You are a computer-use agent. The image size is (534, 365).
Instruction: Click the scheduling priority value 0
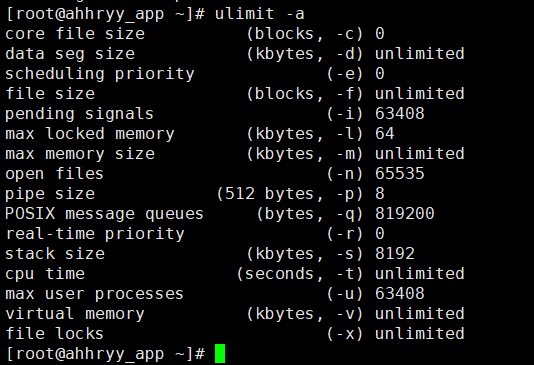tap(380, 74)
